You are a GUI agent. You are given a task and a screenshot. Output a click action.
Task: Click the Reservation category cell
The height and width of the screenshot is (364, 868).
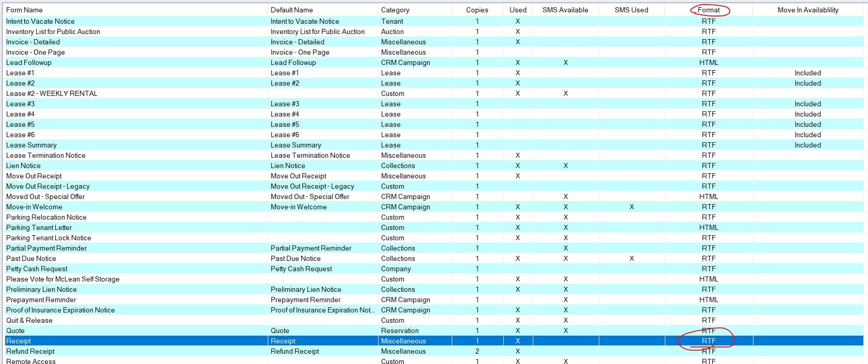click(x=400, y=330)
